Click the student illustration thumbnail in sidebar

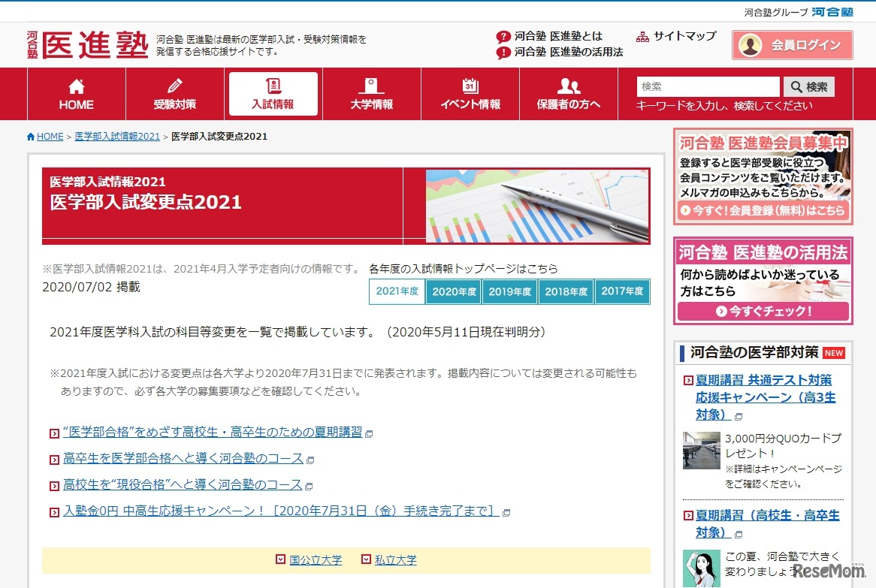click(x=701, y=568)
